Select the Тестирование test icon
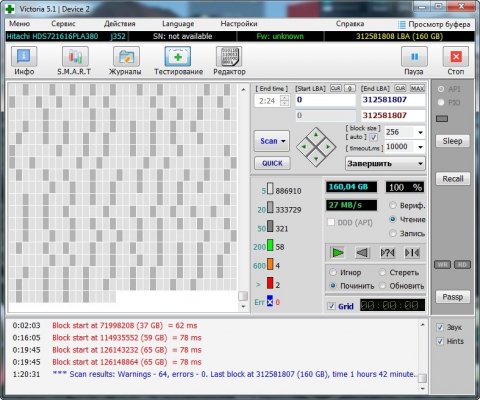 178,57
